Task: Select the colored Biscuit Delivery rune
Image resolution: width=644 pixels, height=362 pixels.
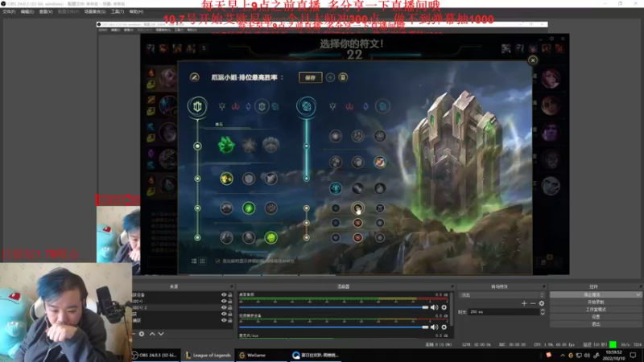Action: pyautogui.click(x=380, y=162)
